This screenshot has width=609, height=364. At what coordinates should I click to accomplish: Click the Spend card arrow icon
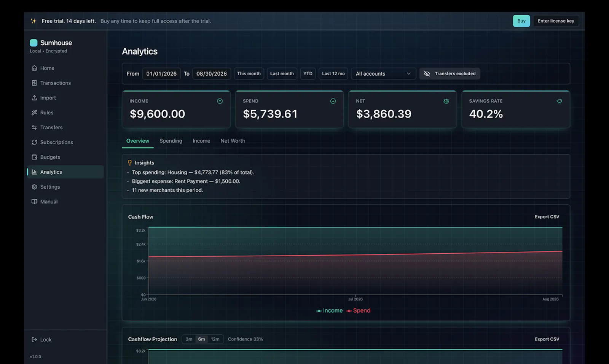pos(333,101)
